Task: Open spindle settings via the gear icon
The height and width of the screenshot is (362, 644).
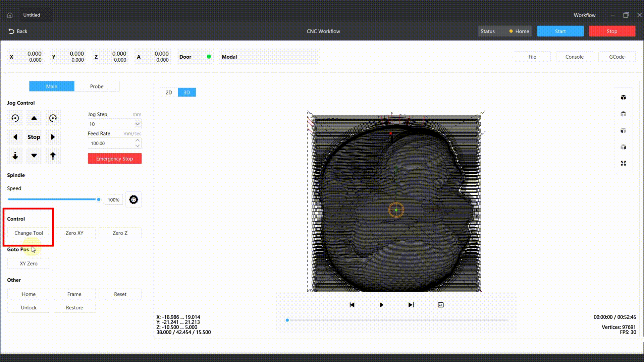Action: click(x=133, y=199)
